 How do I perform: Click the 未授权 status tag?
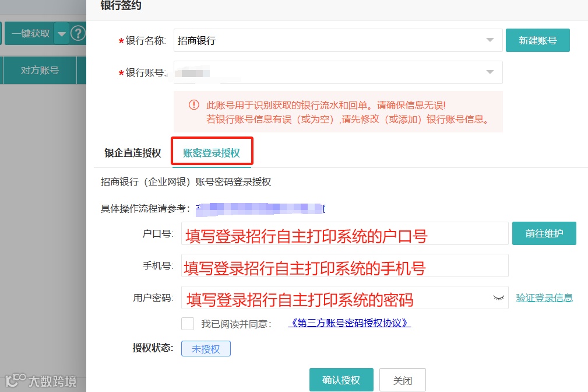(x=206, y=349)
